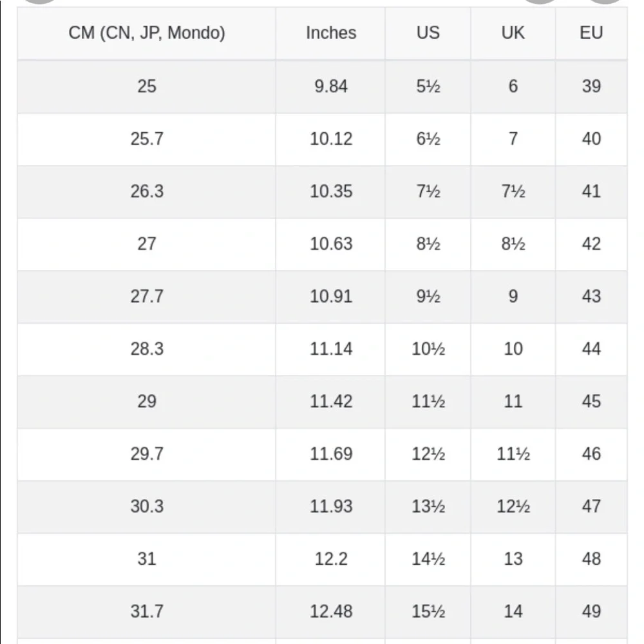Click the 12.2 inches cell
This screenshot has width=644, height=644.
(331, 559)
